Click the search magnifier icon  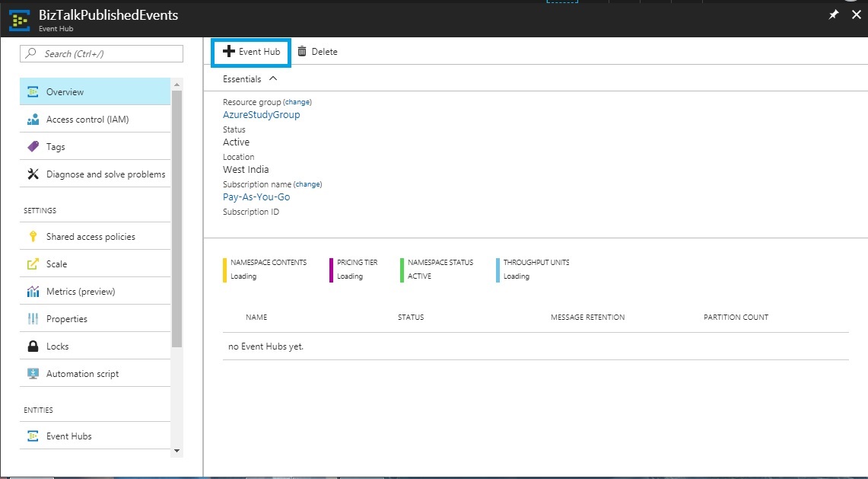(31, 53)
